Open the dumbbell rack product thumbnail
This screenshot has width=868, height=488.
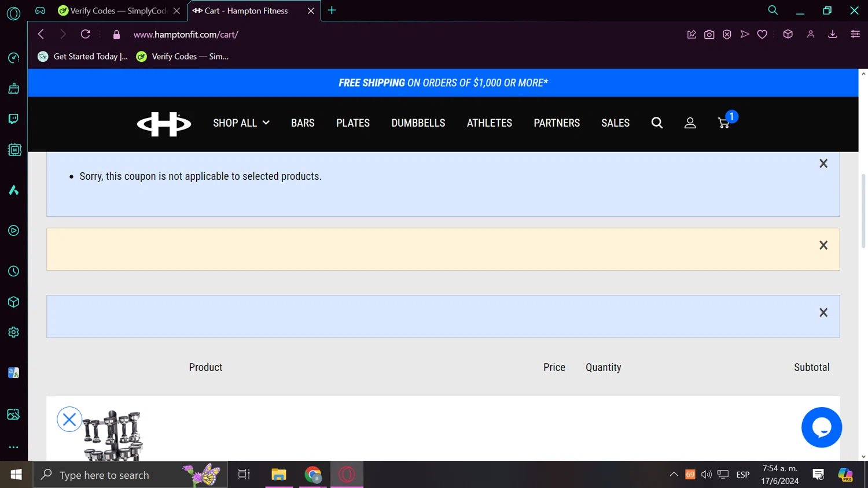point(113,435)
